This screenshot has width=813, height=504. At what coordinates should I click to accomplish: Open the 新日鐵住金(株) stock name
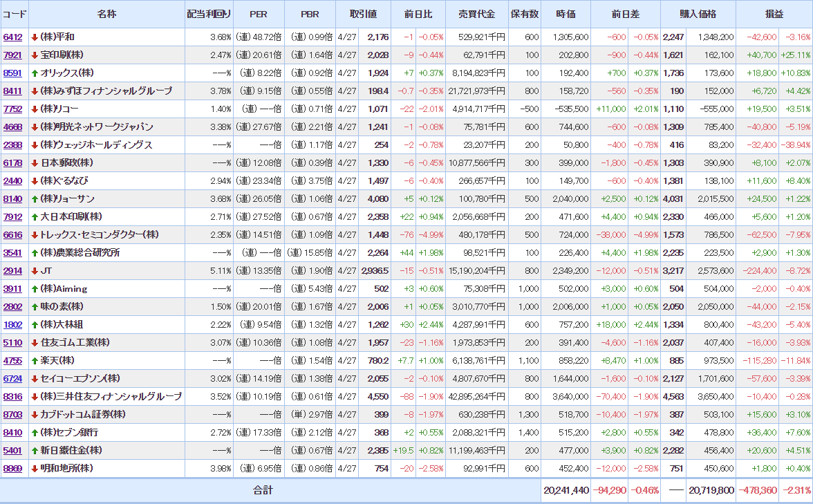pyautogui.click(x=71, y=451)
